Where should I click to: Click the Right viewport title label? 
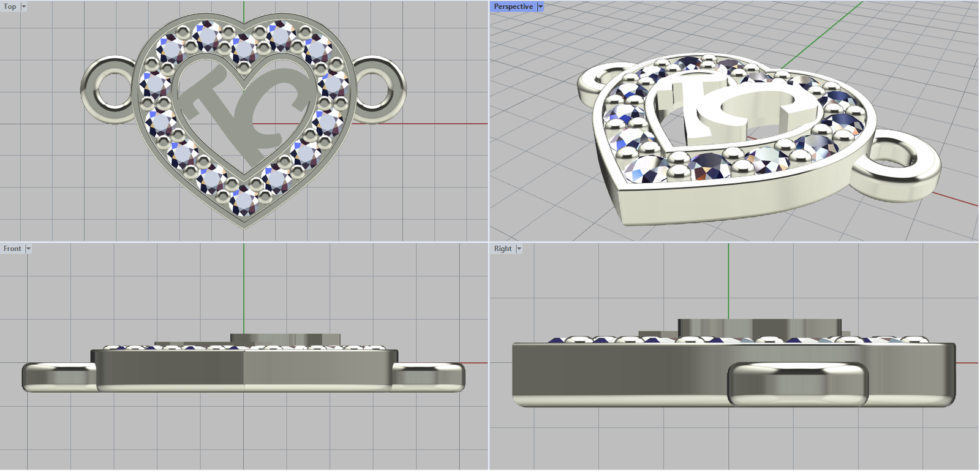click(502, 249)
